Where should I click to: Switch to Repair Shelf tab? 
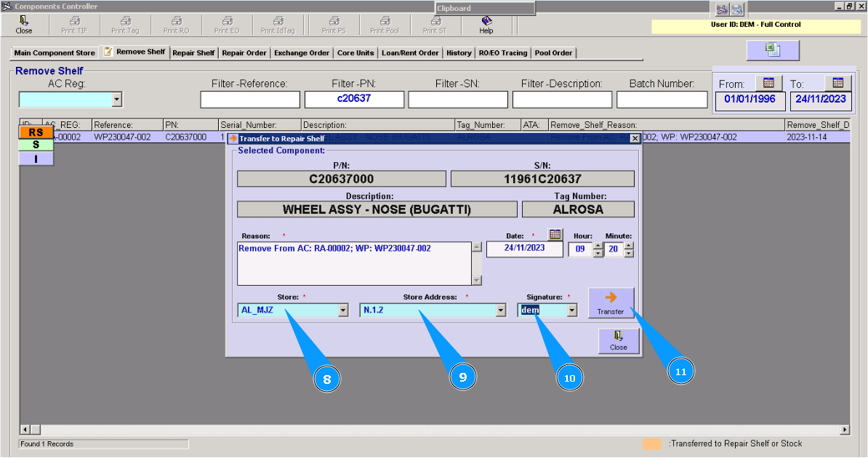pyautogui.click(x=193, y=52)
